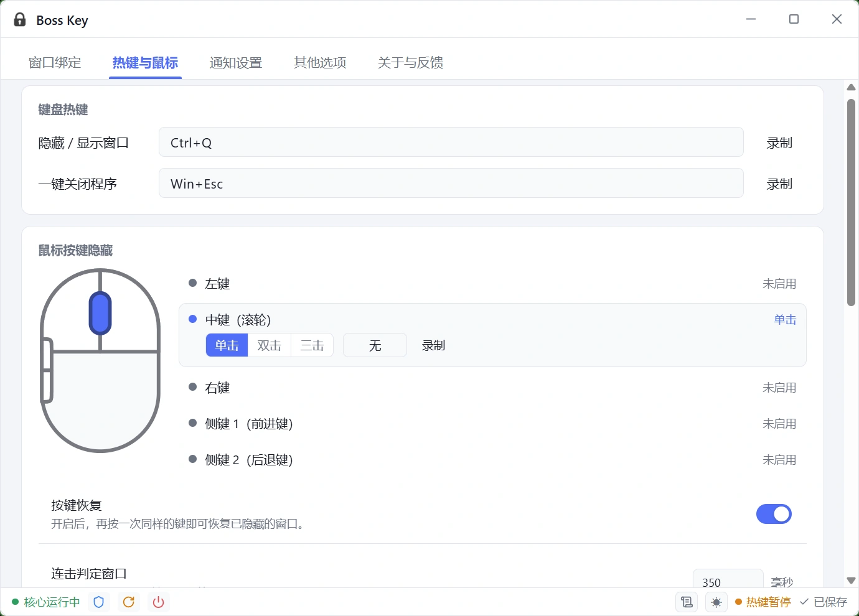Click the 鼠标按键隐藏 section heading
859x616 pixels.
point(75,250)
